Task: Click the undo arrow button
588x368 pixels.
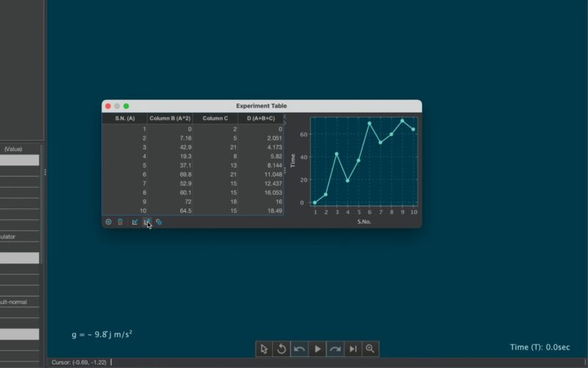Action: click(x=299, y=349)
